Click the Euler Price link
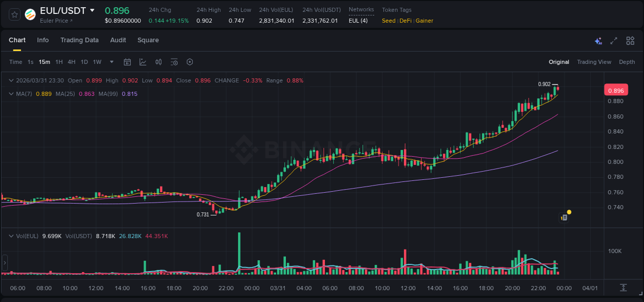The width and height of the screenshot is (644, 302). [55, 21]
